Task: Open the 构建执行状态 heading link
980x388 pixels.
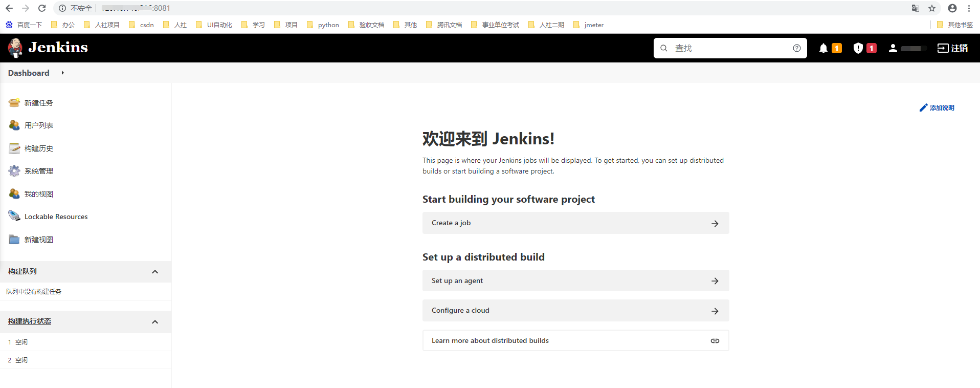Action: pyautogui.click(x=30, y=321)
